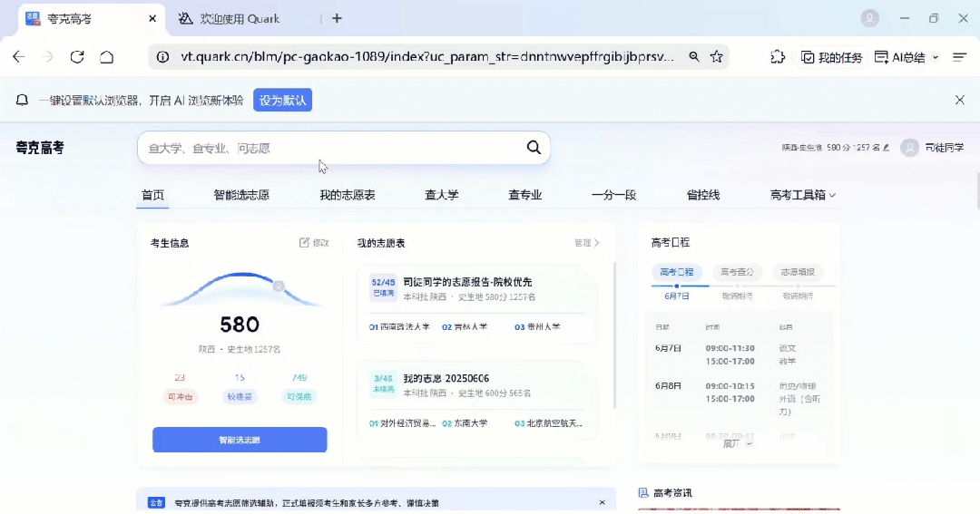Click 03 北京航空航天 entry
Viewport: 980px width, 514px height.
(548, 422)
